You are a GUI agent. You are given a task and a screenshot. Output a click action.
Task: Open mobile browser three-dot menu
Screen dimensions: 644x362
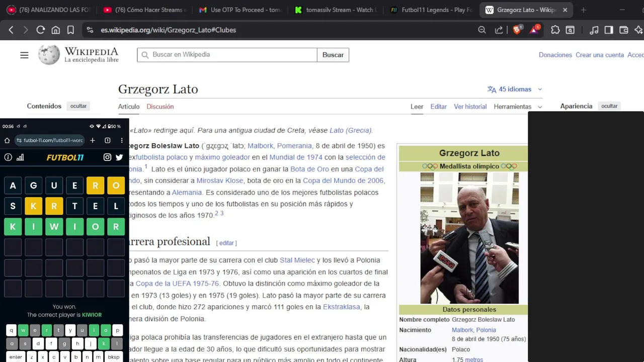(122, 140)
